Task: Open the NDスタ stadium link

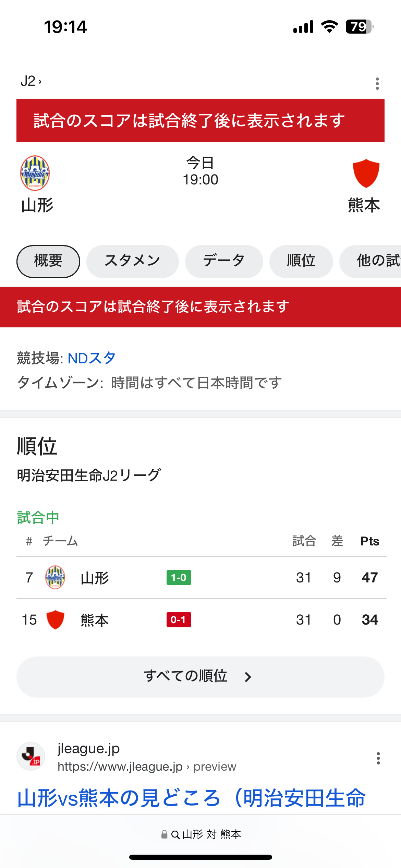Action: [92, 358]
